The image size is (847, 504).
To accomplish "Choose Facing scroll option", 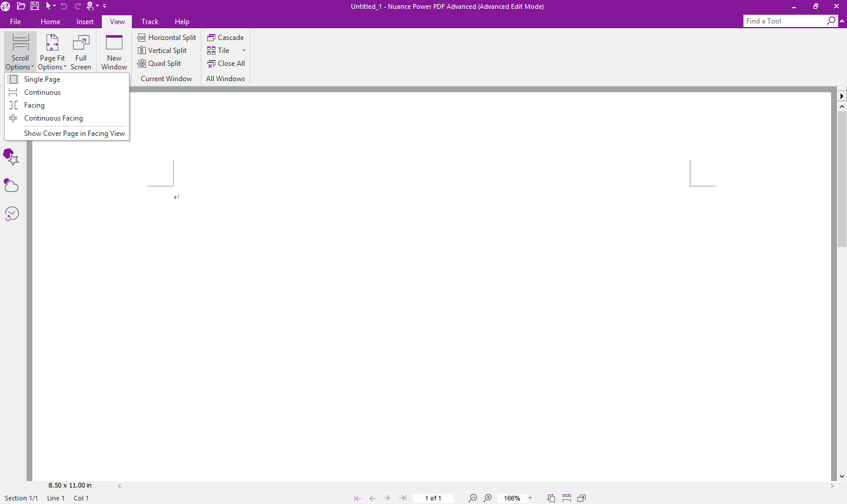I will (67, 105).
